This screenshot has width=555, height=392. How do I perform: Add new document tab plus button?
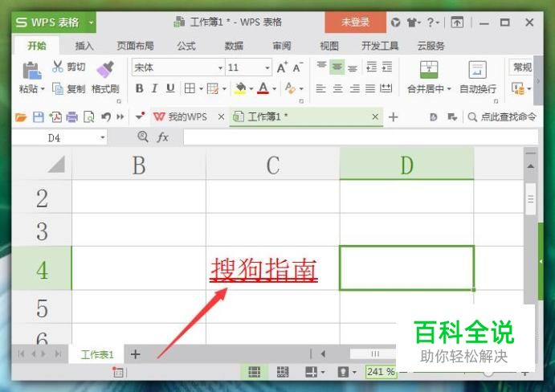394,116
